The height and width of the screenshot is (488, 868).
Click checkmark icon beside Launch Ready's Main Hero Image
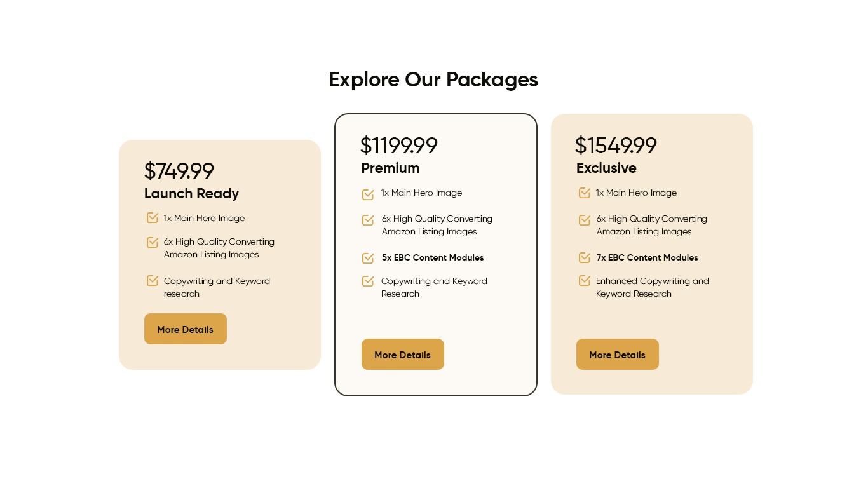pos(153,218)
